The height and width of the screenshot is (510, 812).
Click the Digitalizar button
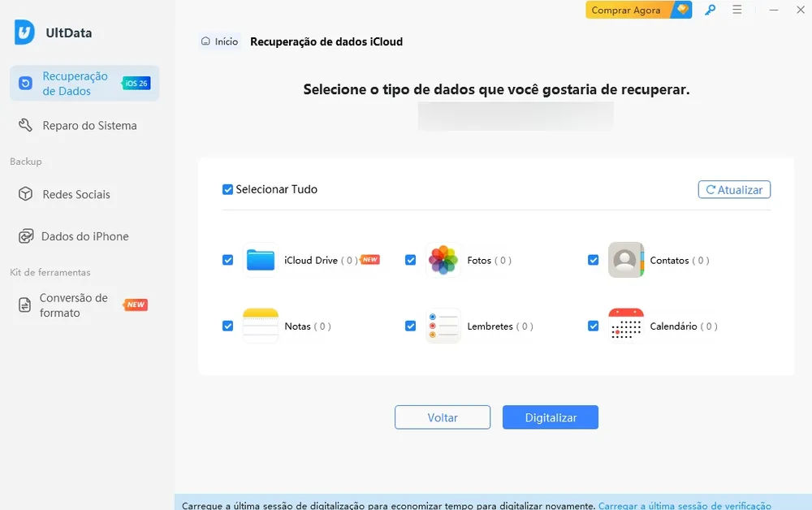click(550, 417)
